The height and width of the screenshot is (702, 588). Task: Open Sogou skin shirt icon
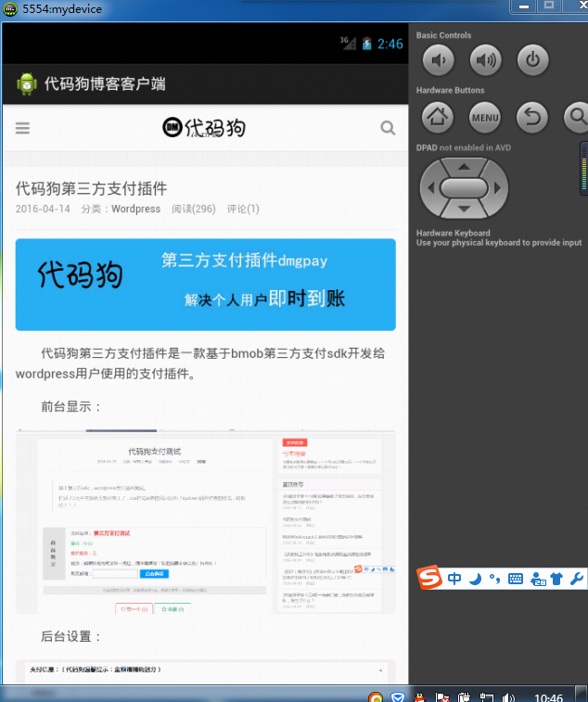556,579
